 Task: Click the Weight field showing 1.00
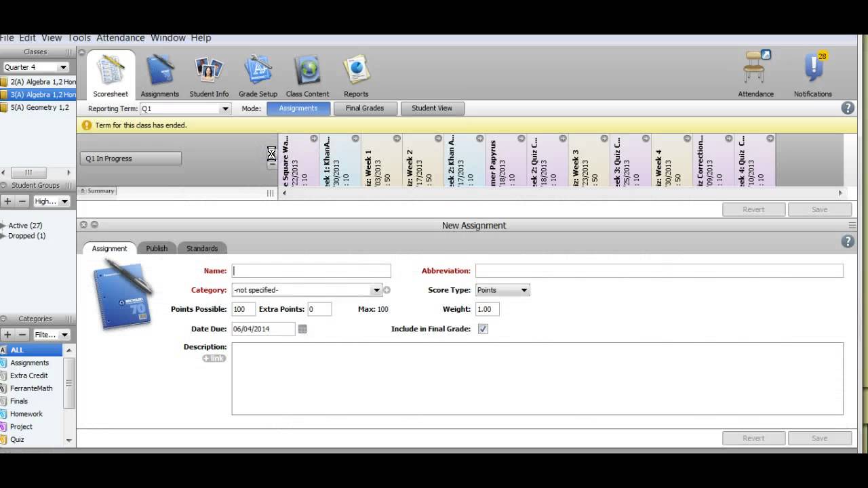(x=488, y=309)
